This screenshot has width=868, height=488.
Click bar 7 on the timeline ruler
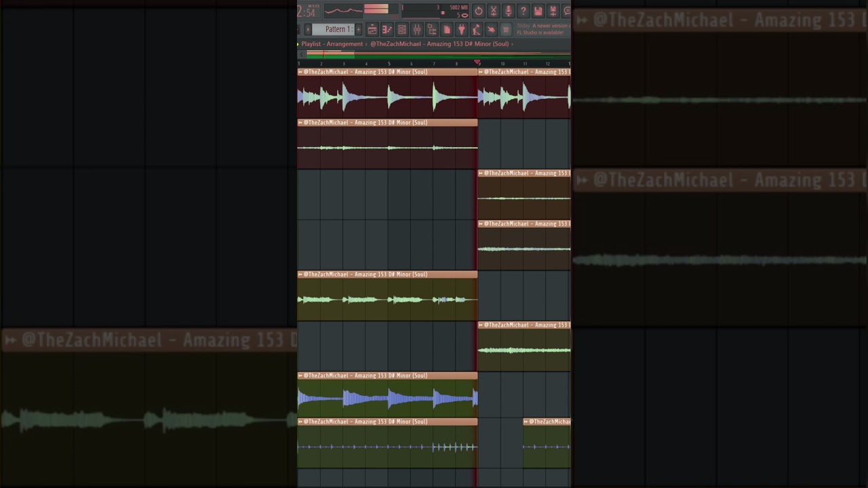click(434, 64)
